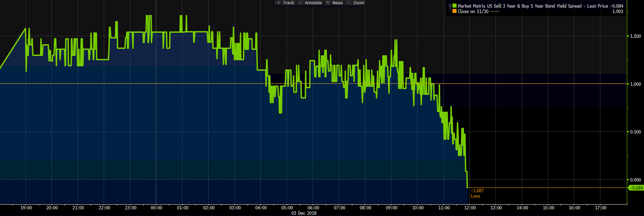Click the 0.000 y-axis label

(x=635, y=180)
